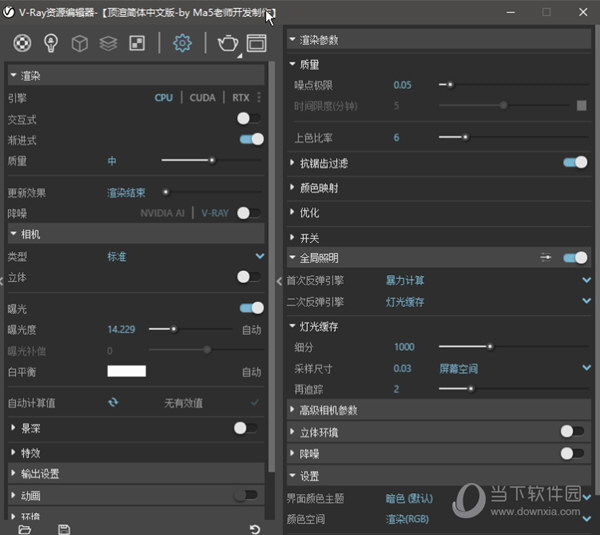Open the Materials category icon
Image resolution: width=600 pixels, height=535 pixels.
tap(22, 43)
